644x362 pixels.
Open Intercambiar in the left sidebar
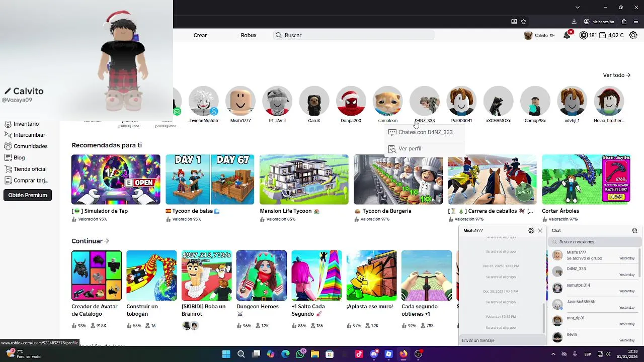[x=25, y=135]
